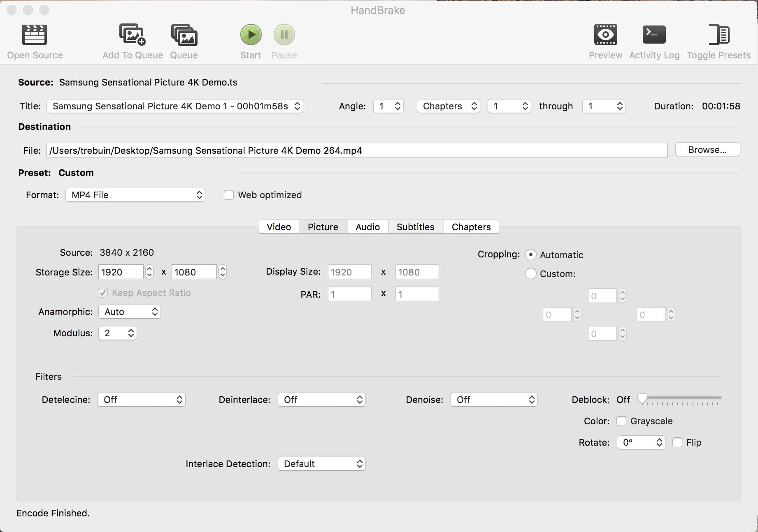Viewport: 758px width, 532px height.
Task: Adjust the Deblock slider handle
Action: pyautogui.click(x=642, y=399)
